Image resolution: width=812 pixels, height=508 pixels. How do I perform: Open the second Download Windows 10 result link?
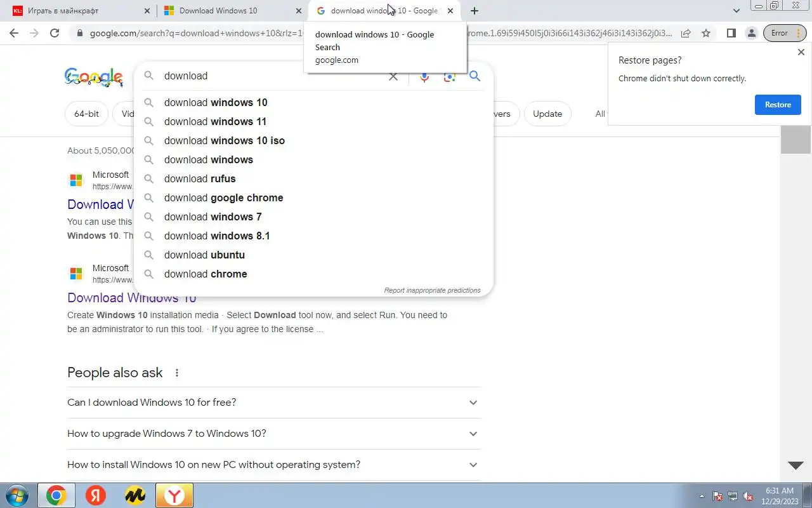click(132, 298)
